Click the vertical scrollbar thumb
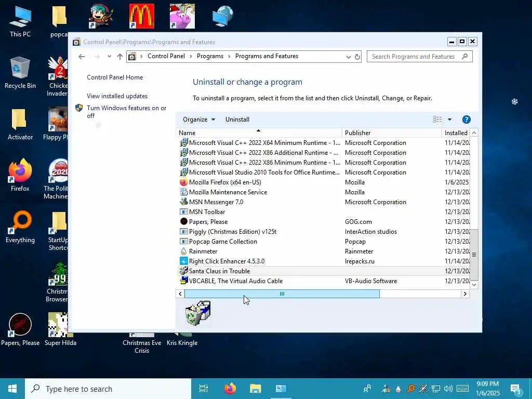The width and height of the screenshot is (532, 399). [474, 255]
